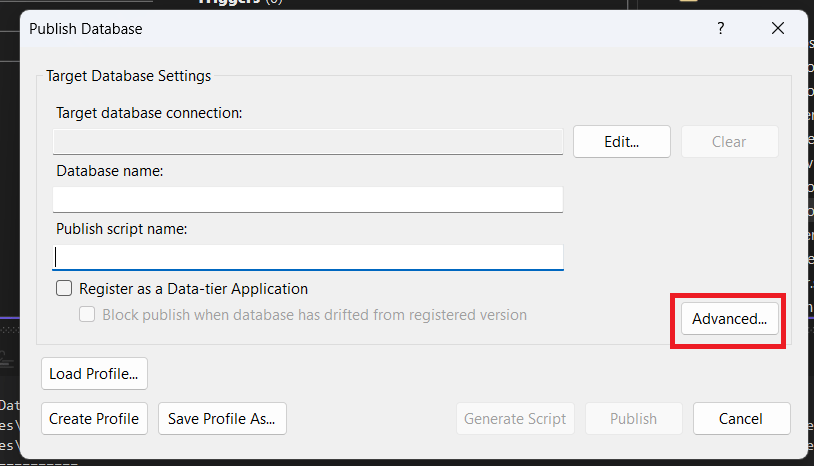Cancel the Publish Database dialog
The height and width of the screenshot is (466, 814).
pyautogui.click(x=741, y=419)
